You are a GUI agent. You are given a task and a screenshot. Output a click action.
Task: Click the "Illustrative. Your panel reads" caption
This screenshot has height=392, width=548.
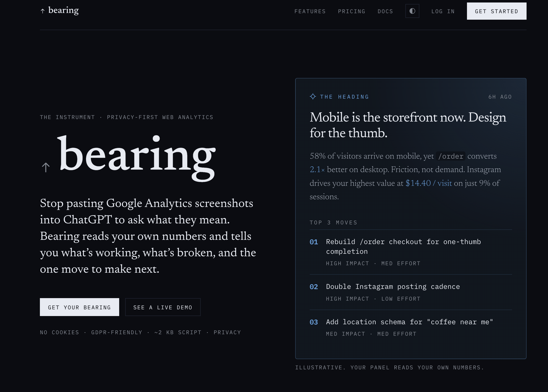pyautogui.click(x=389, y=368)
